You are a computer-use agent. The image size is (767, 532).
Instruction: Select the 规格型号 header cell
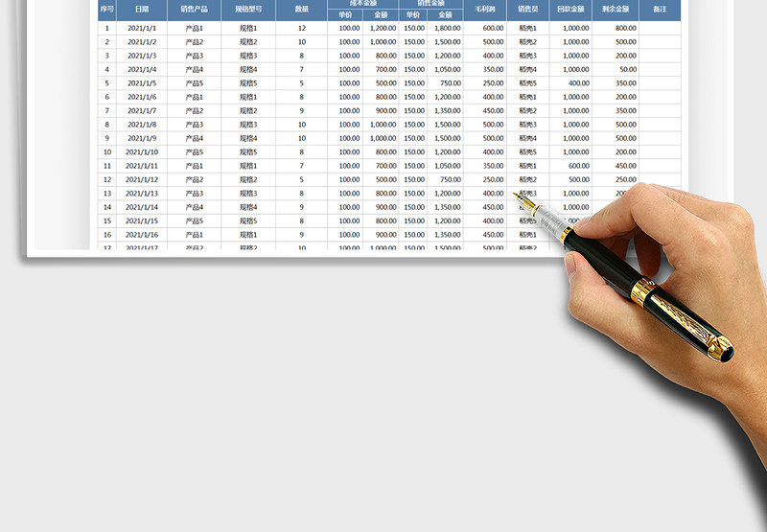pyautogui.click(x=248, y=10)
